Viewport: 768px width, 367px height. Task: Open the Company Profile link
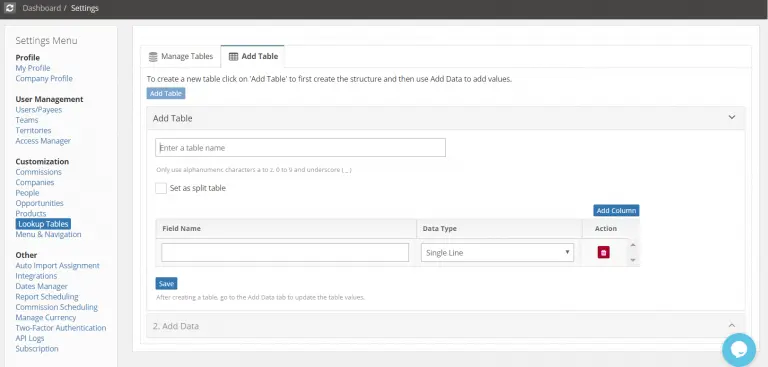[44, 78]
